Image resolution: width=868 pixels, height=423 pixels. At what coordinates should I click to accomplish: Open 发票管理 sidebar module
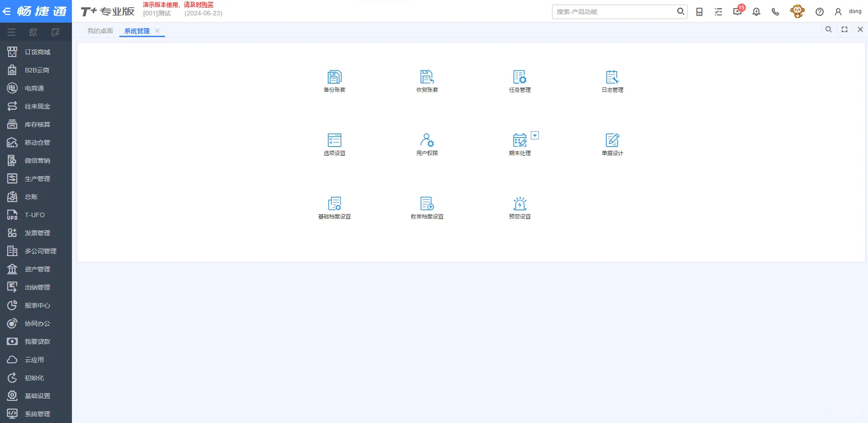click(36, 233)
